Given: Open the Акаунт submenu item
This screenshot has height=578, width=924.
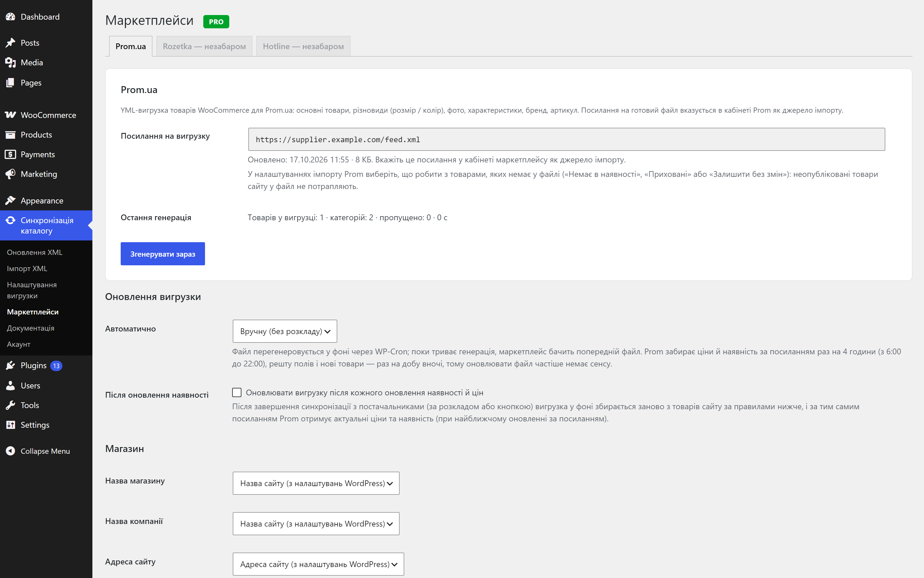Looking at the screenshot, I should pyautogui.click(x=19, y=344).
